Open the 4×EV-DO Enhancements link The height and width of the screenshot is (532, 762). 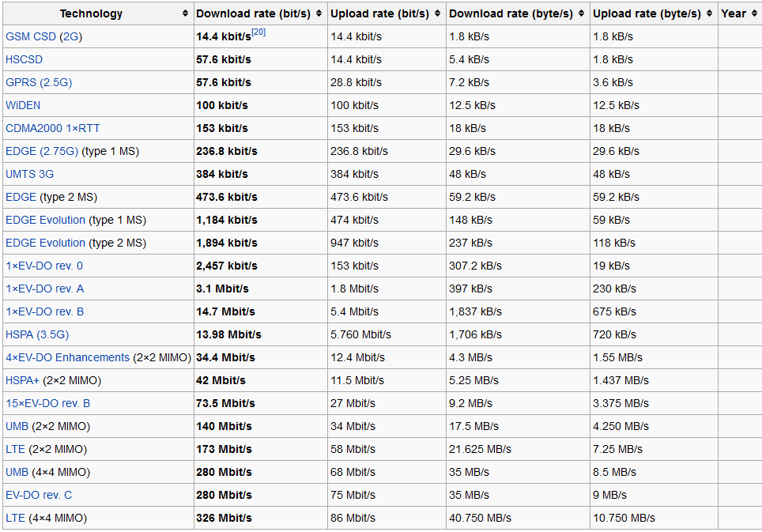tap(67, 357)
